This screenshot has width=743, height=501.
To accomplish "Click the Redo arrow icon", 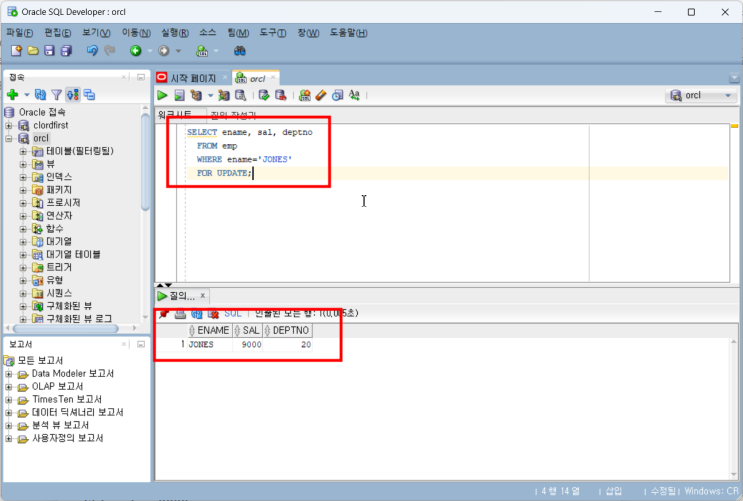I will (x=109, y=51).
